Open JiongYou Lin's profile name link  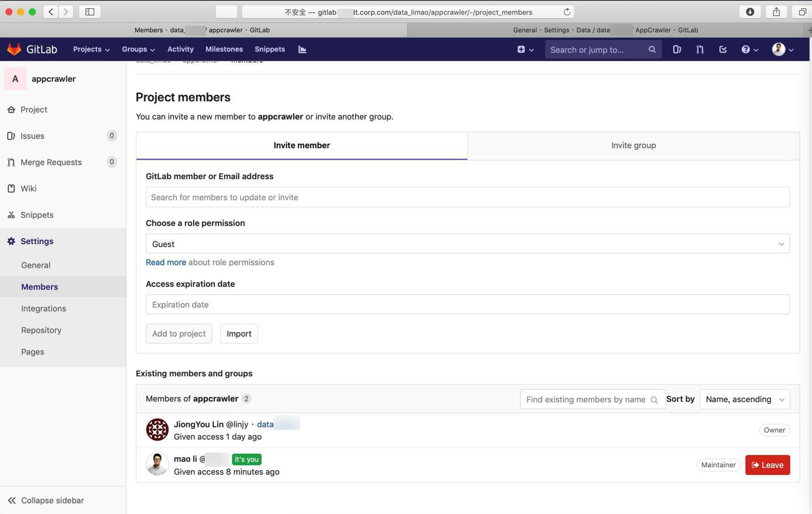[x=198, y=424]
